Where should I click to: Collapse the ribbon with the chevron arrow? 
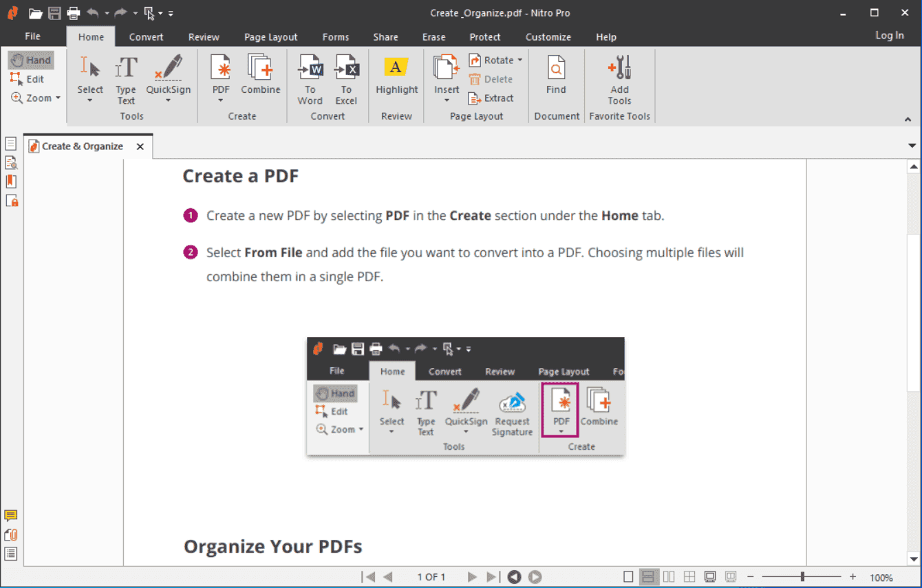click(x=908, y=119)
